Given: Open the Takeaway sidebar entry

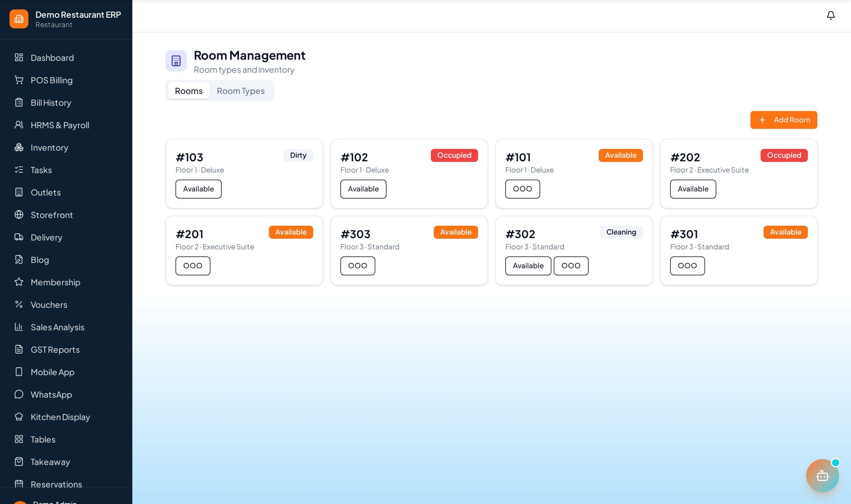Looking at the screenshot, I should 66,461.
